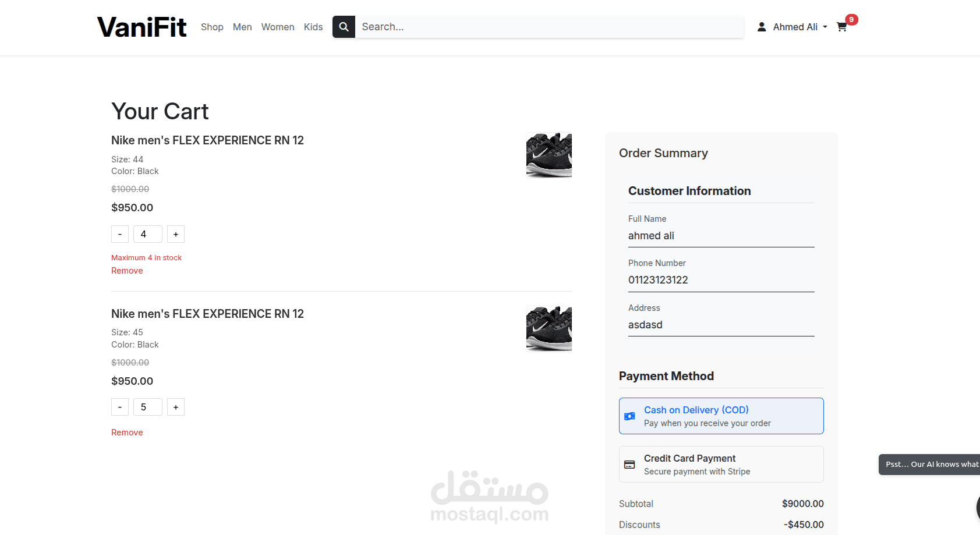Click the Cash on Delivery money icon
The height and width of the screenshot is (535, 980).
629,416
